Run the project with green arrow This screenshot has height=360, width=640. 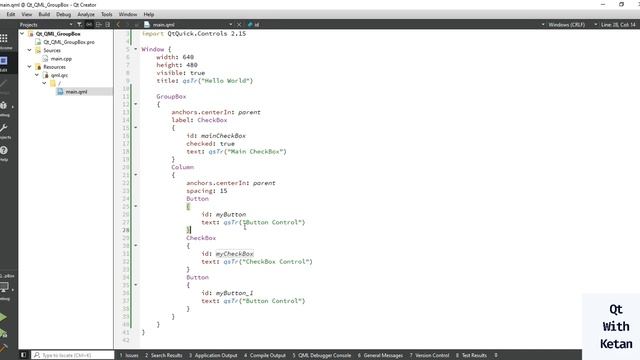[x=3, y=317]
